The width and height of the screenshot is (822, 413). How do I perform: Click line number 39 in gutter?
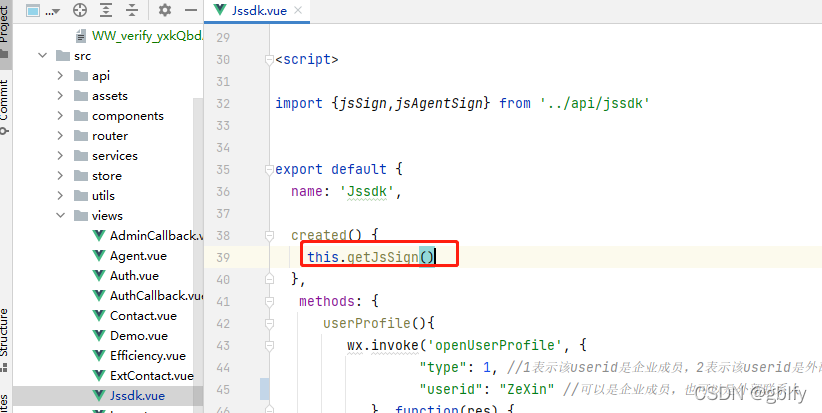click(223, 258)
